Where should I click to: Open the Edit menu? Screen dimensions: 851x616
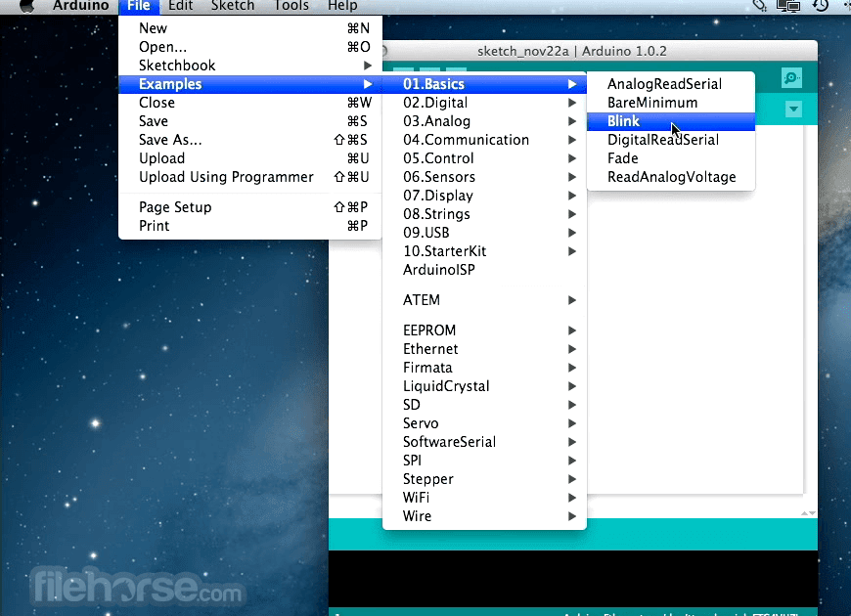tap(181, 6)
